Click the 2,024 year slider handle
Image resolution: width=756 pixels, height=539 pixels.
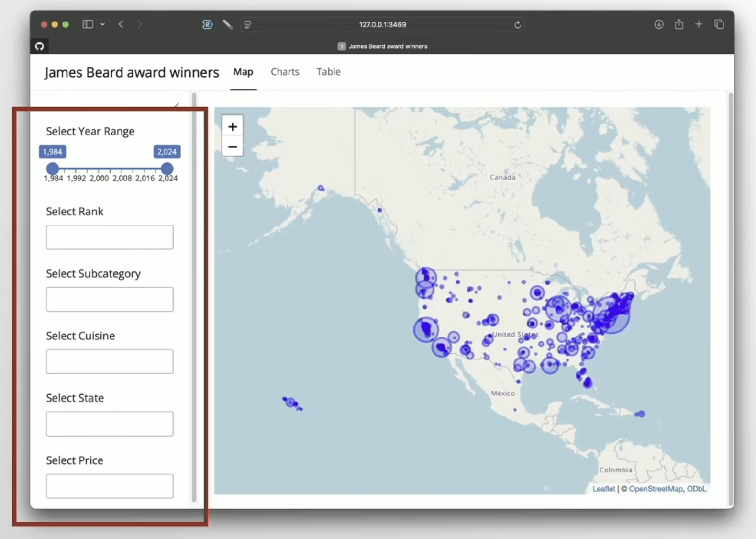tap(167, 168)
